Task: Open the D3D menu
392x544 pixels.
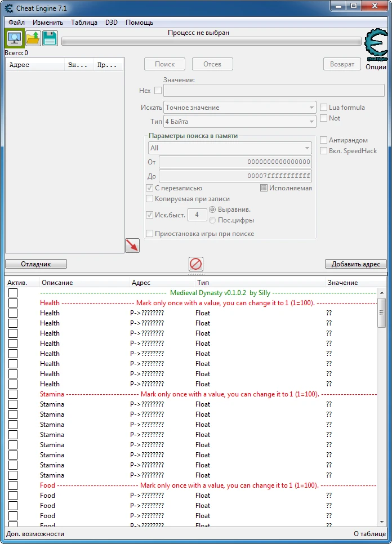Action: point(112,22)
